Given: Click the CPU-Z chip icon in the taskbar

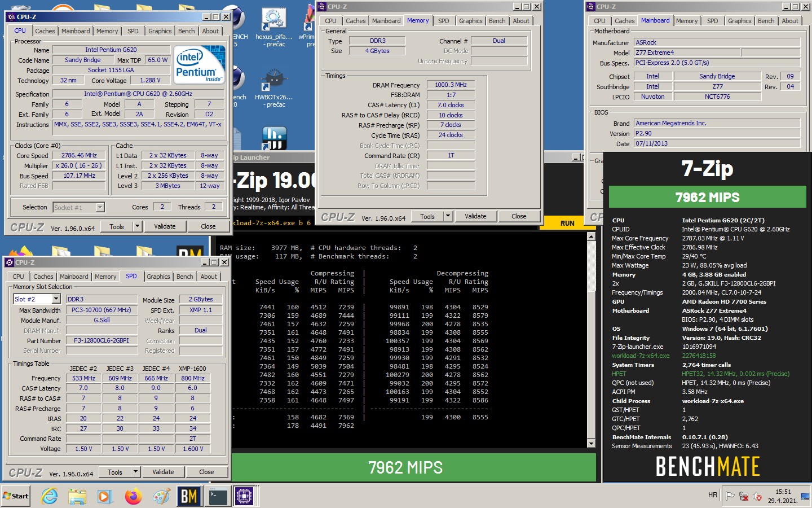Looking at the screenshot, I should pos(245,496).
